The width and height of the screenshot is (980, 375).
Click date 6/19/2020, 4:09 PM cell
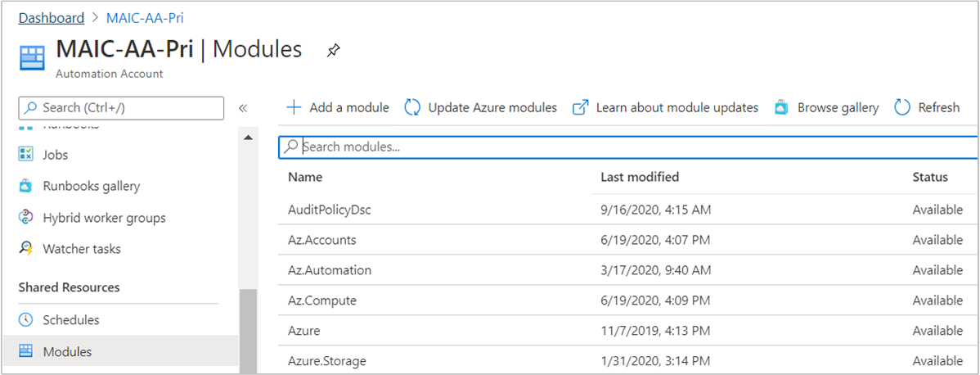point(655,300)
